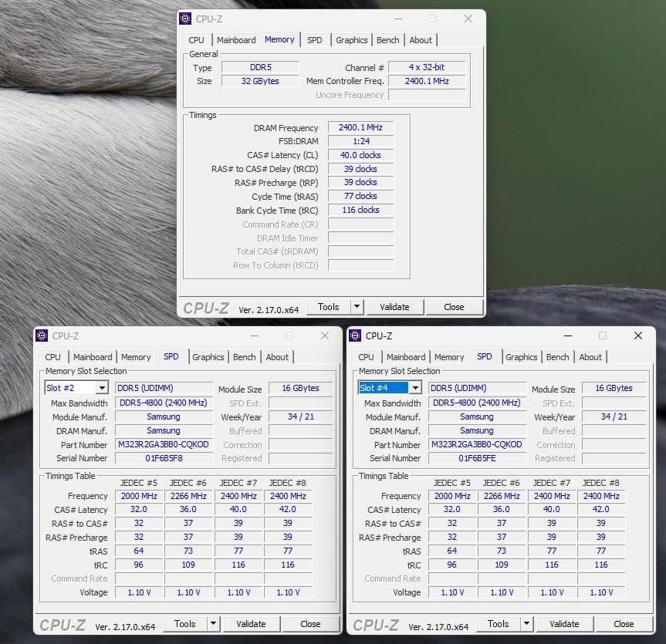Click the Close button in the Slot #4 window

[624, 624]
